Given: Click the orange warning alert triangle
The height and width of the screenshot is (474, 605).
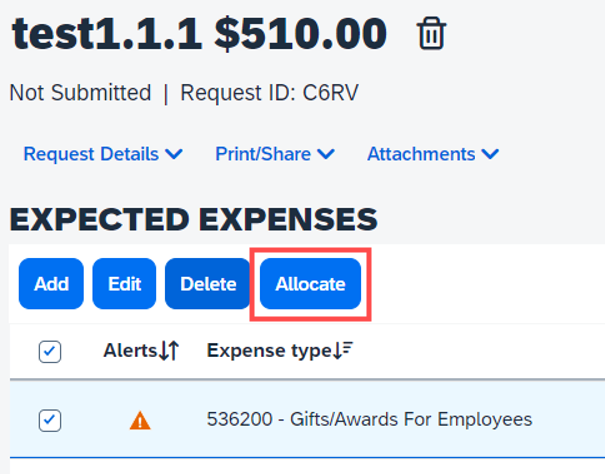Looking at the screenshot, I should click(x=140, y=420).
